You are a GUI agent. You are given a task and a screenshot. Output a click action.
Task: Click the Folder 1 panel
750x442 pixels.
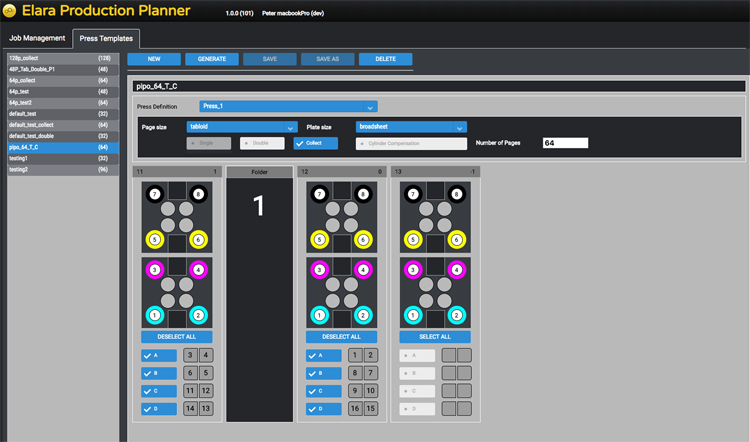click(259, 294)
